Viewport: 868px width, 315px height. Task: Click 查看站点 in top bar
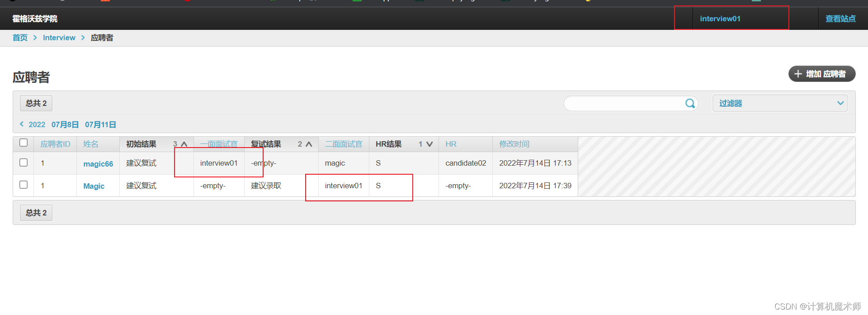(840, 19)
